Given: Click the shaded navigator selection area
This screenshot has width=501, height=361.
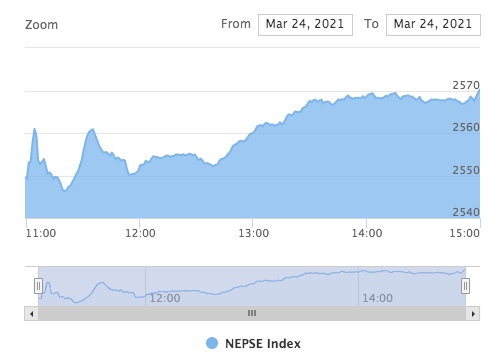Looking at the screenshot, I should point(252,286).
